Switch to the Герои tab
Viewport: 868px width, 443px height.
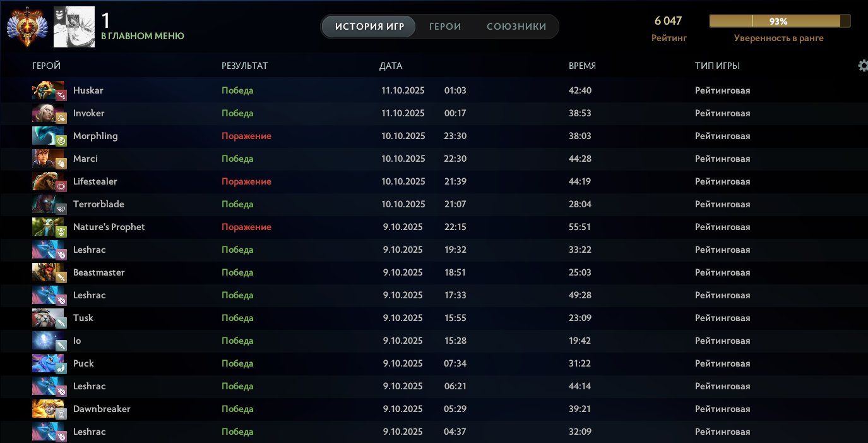(445, 27)
